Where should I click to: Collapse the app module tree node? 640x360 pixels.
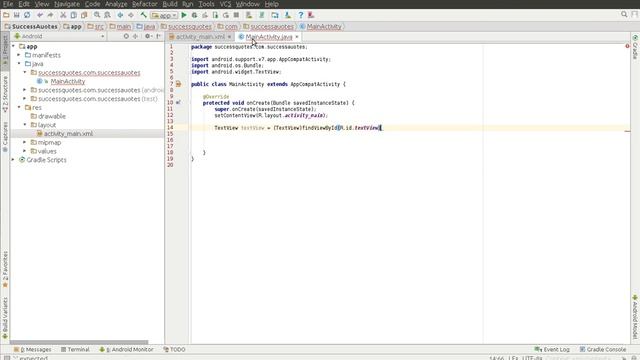pos(13,46)
